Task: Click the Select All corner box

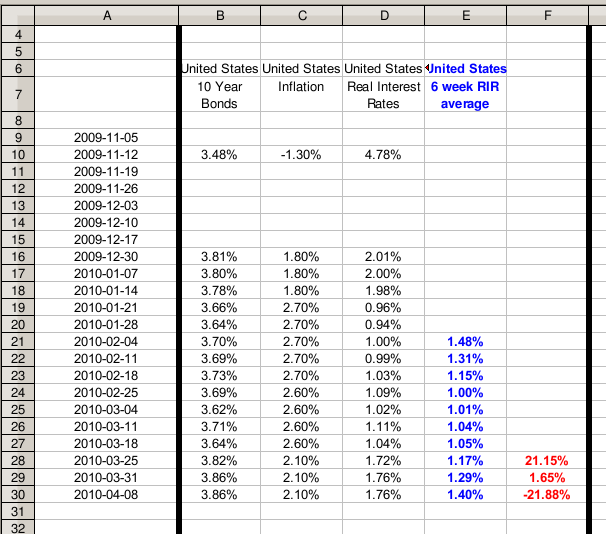Action: 18,15
